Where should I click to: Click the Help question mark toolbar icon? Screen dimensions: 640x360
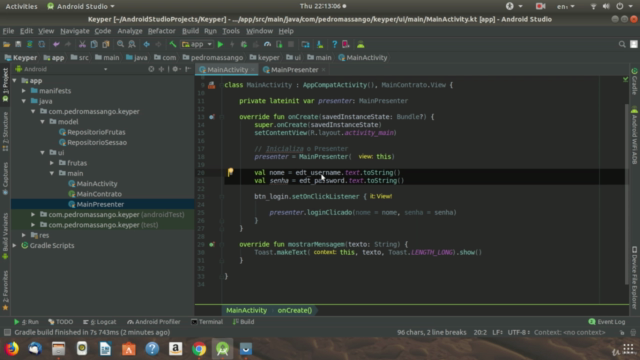tap(335, 44)
